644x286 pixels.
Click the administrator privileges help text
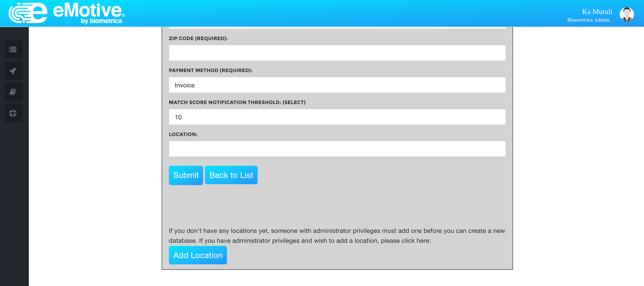tap(337, 236)
